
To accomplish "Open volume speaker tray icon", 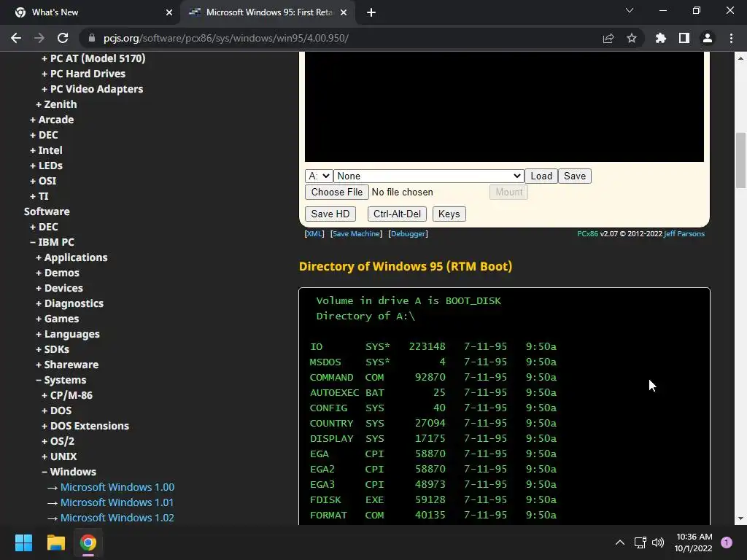I will (x=658, y=542).
